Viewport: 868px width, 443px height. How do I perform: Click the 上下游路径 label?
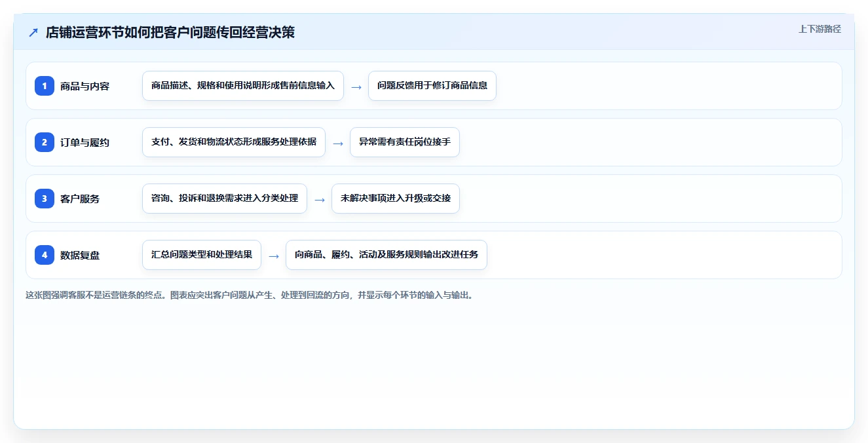point(820,29)
